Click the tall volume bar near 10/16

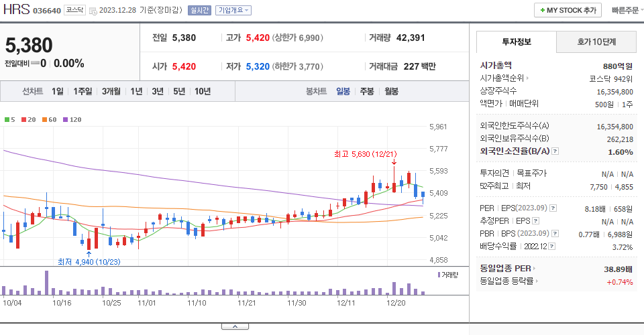[46, 283]
